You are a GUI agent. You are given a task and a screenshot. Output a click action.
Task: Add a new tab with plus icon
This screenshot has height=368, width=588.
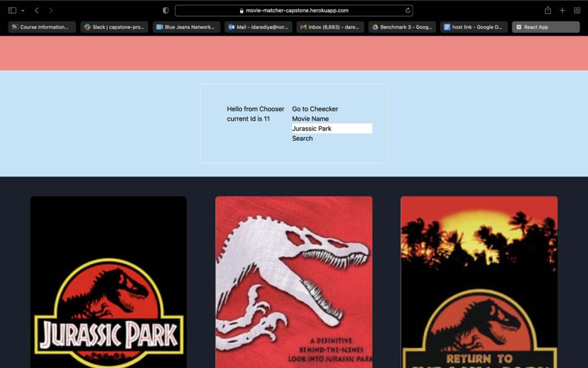point(562,10)
